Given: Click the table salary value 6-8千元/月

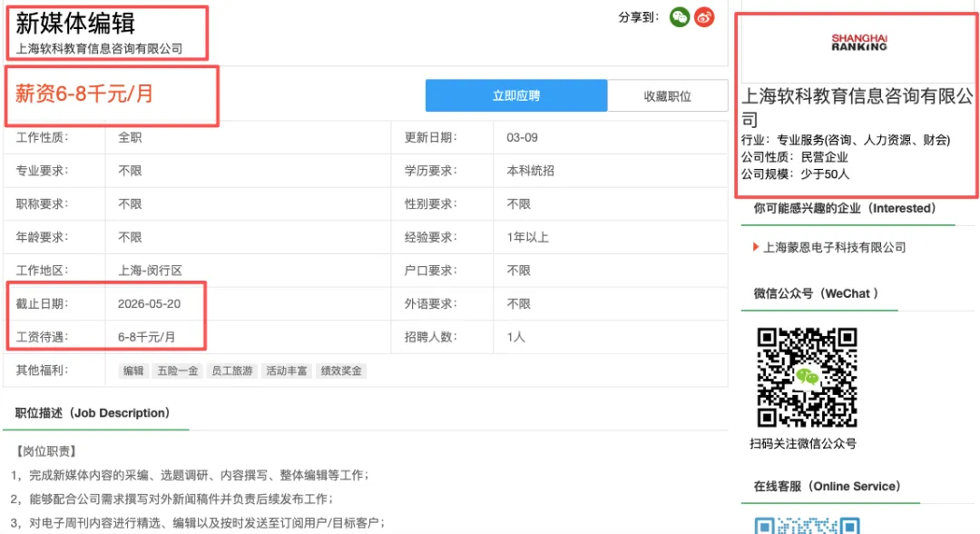Looking at the screenshot, I should (146, 337).
